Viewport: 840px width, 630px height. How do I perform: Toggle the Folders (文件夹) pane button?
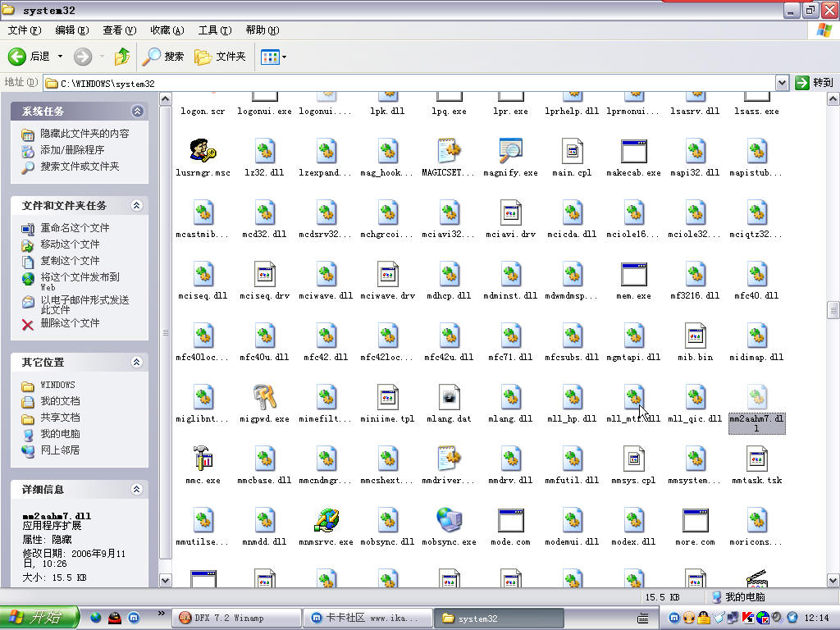tap(220, 57)
